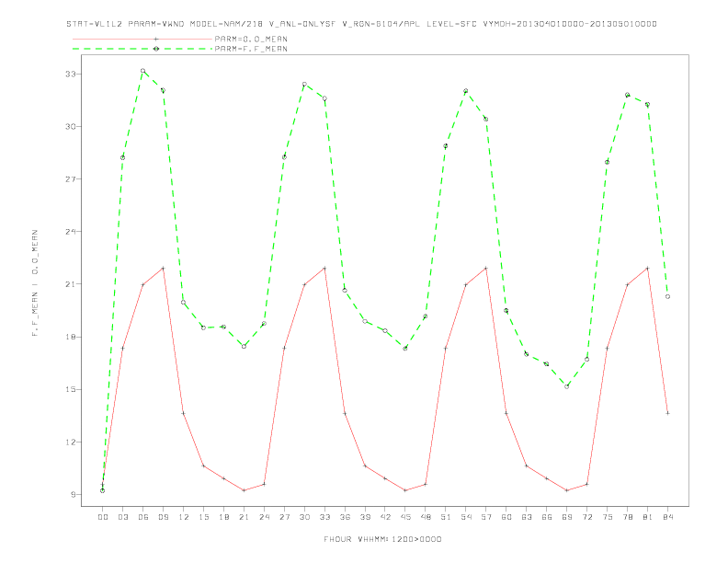Viewport: 728px width, 563px height.
Task: Click the x-axis hour label 00
Action: click(103, 517)
